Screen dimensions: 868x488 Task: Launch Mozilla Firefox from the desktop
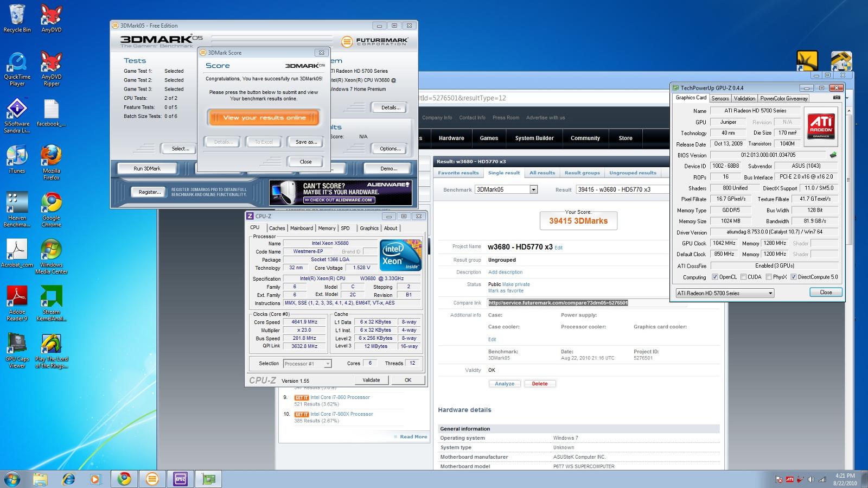[x=51, y=163]
